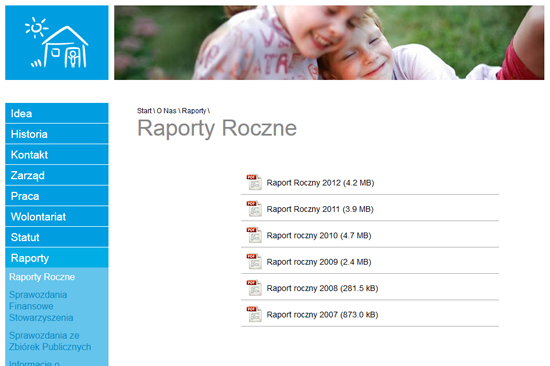Open the Historia menu item
550x366 pixels.
click(x=57, y=134)
